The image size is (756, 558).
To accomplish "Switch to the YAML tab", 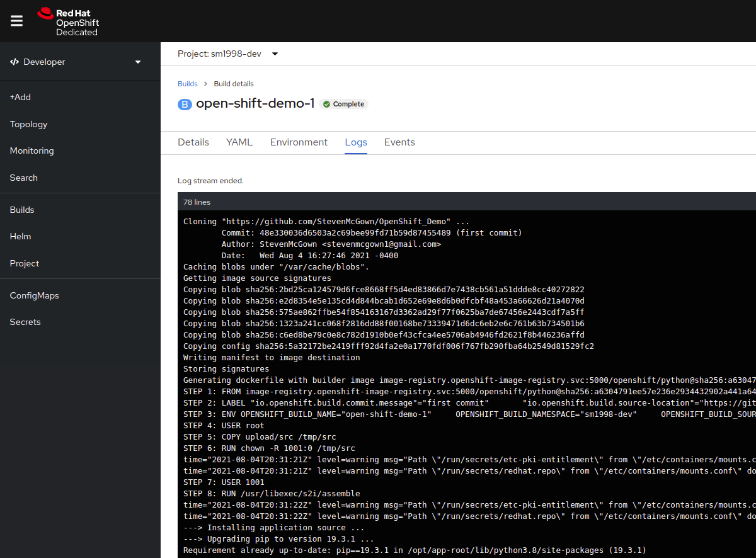I will pyautogui.click(x=239, y=142).
